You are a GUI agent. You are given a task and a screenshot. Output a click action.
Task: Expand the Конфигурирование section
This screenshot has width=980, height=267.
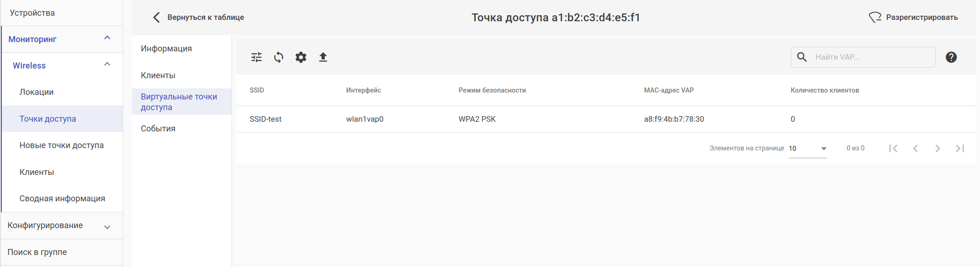107,227
